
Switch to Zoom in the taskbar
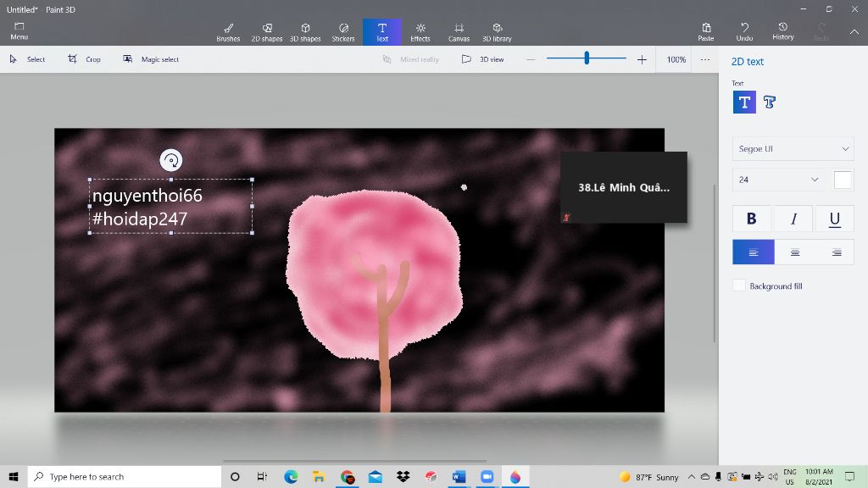[x=487, y=476]
